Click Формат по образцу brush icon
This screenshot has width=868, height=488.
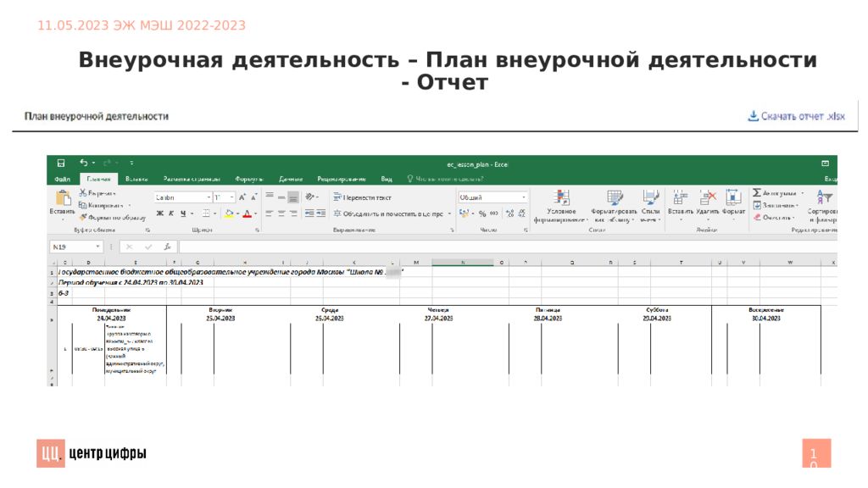click(x=83, y=217)
